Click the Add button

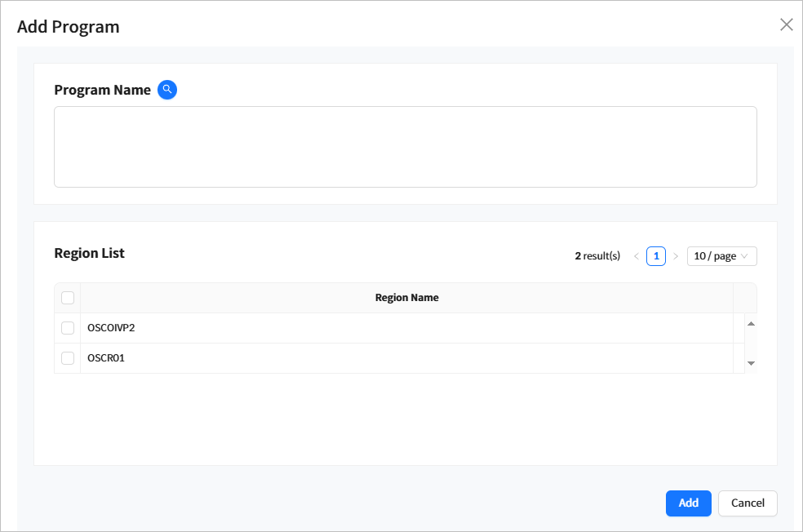tap(688, 503)
